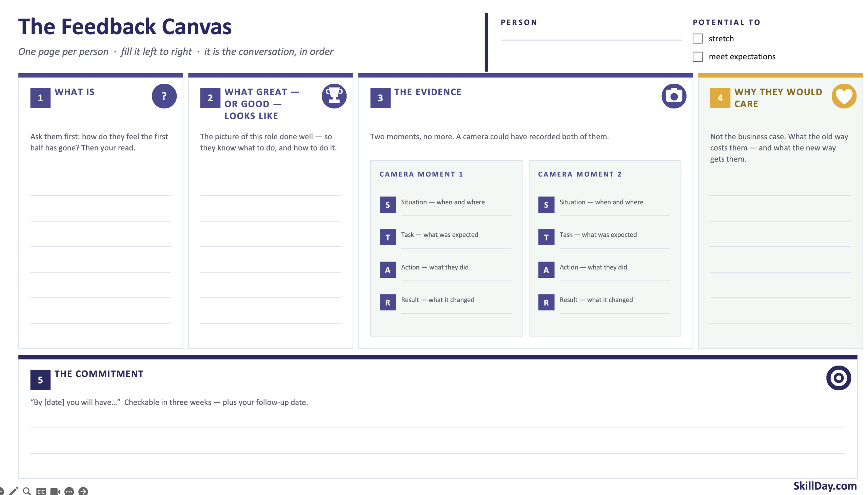Toggle closed captions with CC icon
The image size is (868, 495).
click(x=41, y=492)
